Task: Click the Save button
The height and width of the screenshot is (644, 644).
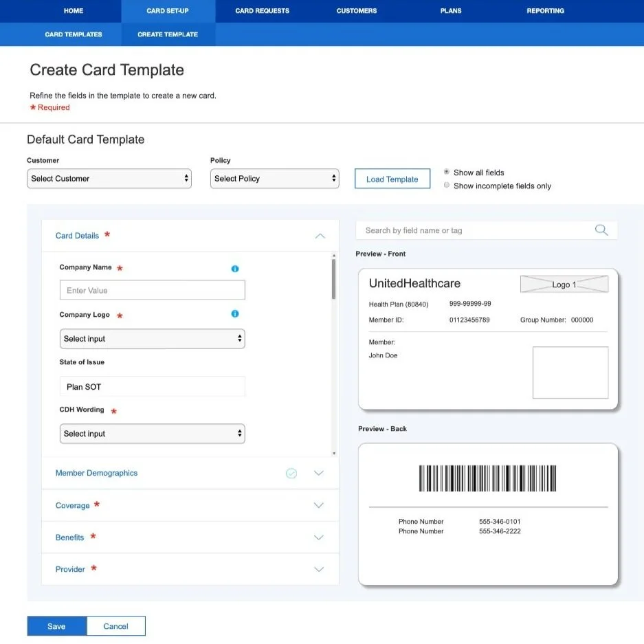Action: point(56,626)
